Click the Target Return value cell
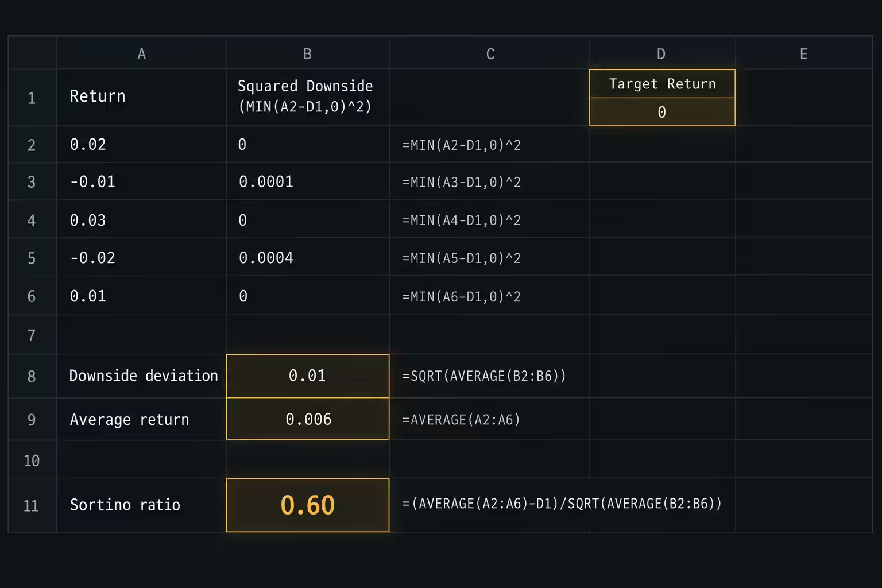The image size is (882, 588). click(x=662, y=112)
